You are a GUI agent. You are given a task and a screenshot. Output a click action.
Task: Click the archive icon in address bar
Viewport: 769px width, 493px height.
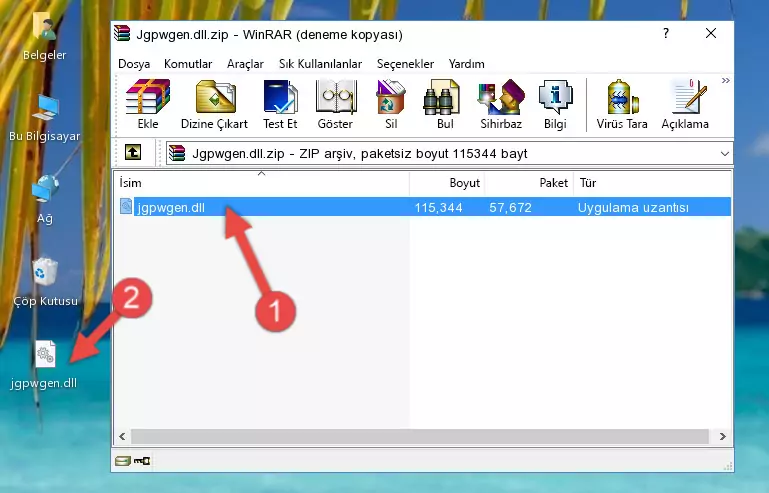click(x=177, y=154)
